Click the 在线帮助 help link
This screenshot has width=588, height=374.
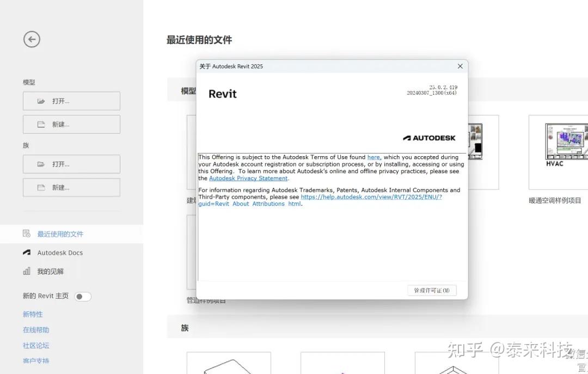pyautogui.click(x=35, y=330)
